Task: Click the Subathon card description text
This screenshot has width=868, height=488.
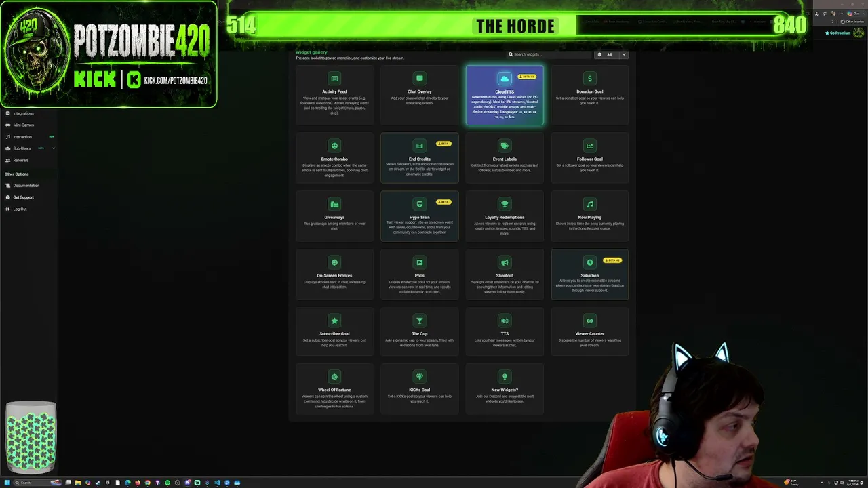Action: (590, 285)
